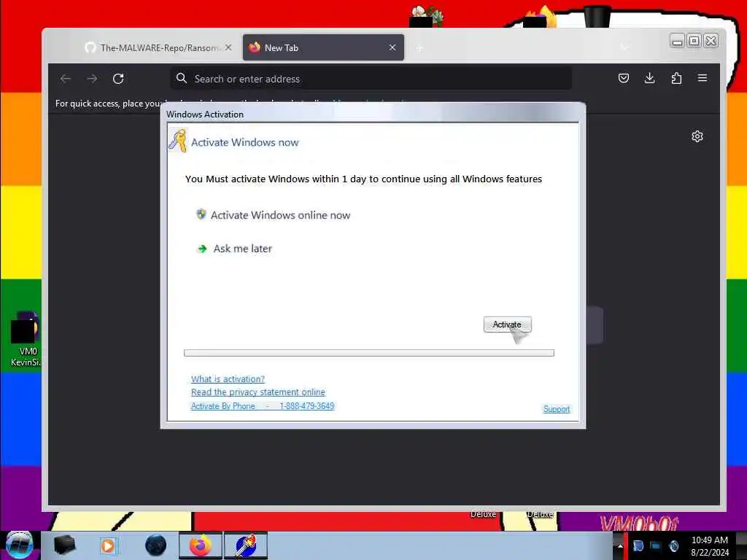
Task: Close the The-MALWARE-Repo tab
Action: (228, 47)
